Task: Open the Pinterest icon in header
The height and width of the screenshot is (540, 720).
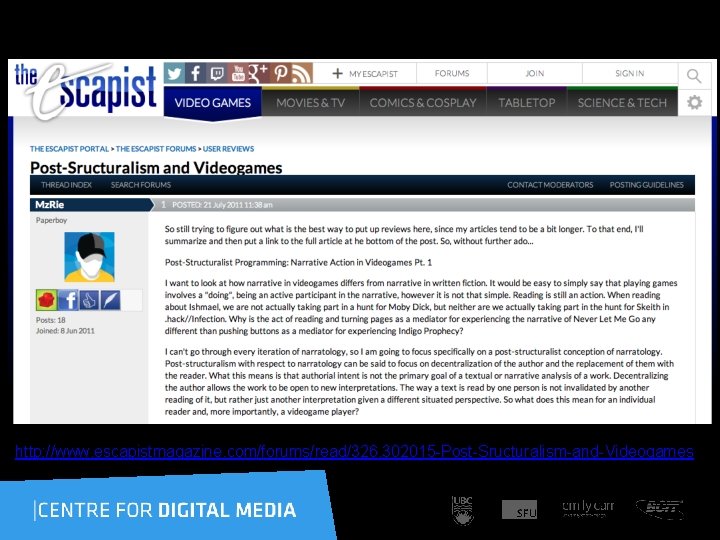Action: coord(280,73)
